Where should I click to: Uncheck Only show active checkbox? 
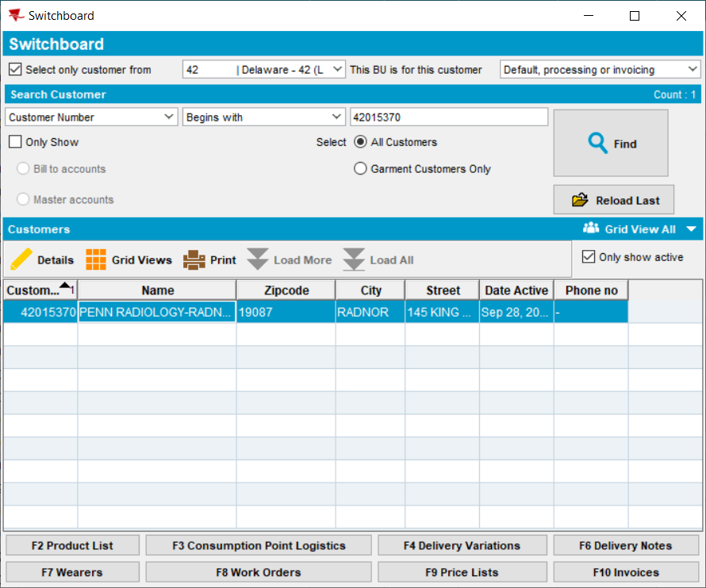588,257
